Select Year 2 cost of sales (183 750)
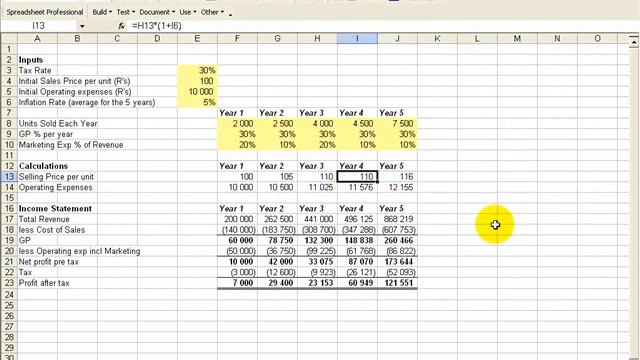This screenshot has width=640, height=360. click(x=277, y=229)
